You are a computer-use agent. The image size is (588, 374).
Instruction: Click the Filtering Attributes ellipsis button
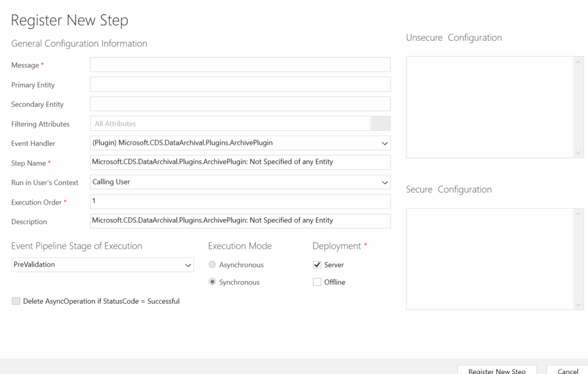click(x=381, y=124)
